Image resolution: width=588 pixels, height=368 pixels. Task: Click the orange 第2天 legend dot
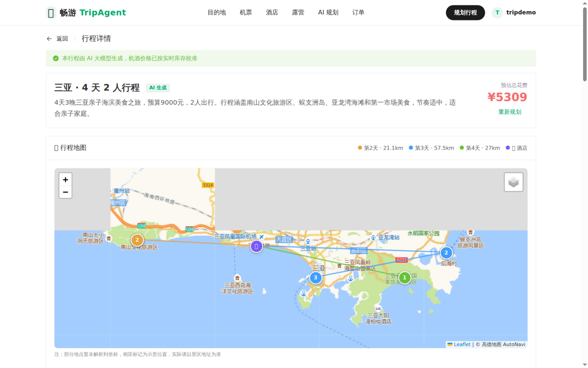coord(360,148)
